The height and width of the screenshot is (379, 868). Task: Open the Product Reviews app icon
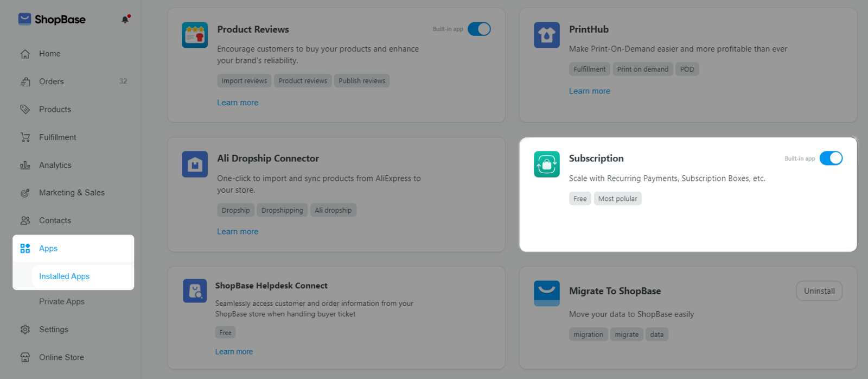(x=195, y=35)
